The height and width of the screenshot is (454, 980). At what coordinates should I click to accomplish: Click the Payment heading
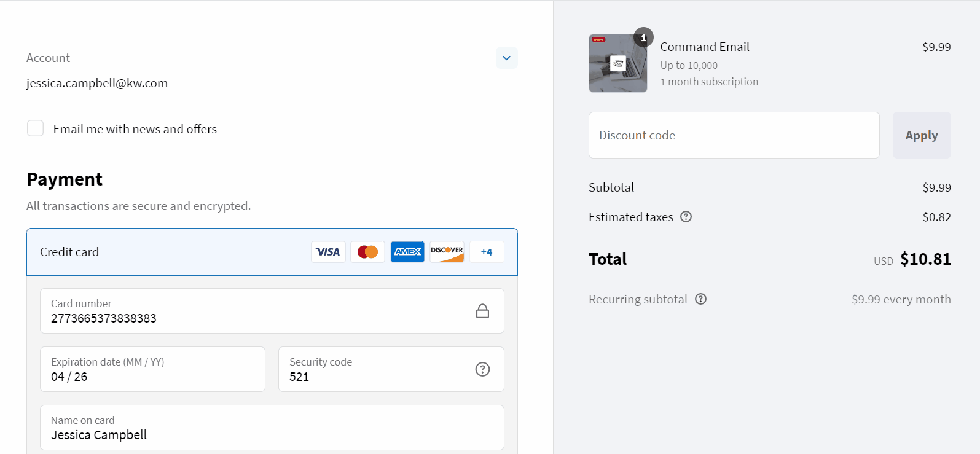65,179
